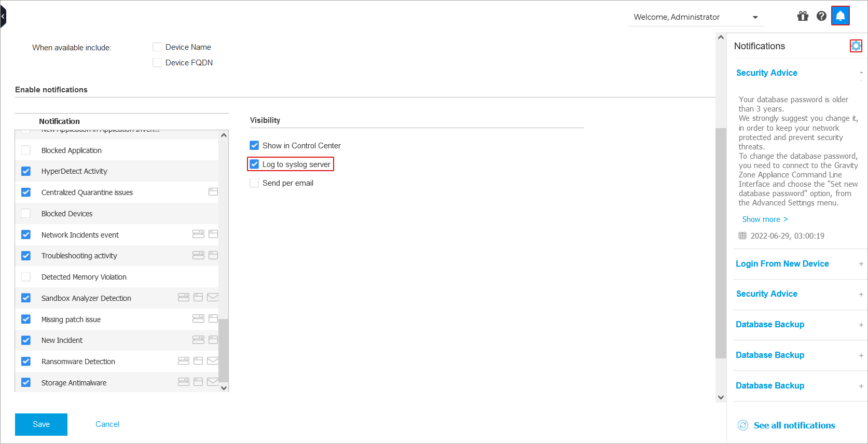Screen dimensions: 868x444
Task: Click scroll-down arrow of notification list scrollbar
Action: [224, 387]
